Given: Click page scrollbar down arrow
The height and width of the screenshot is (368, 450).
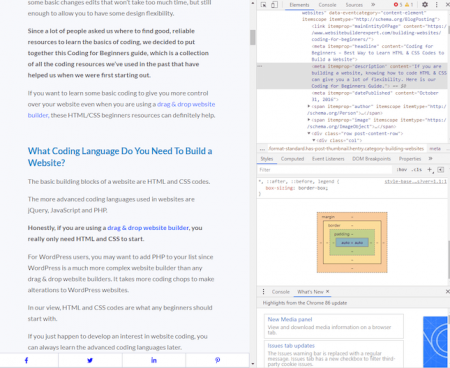Looking at the screenshot, I should (253, 364).
